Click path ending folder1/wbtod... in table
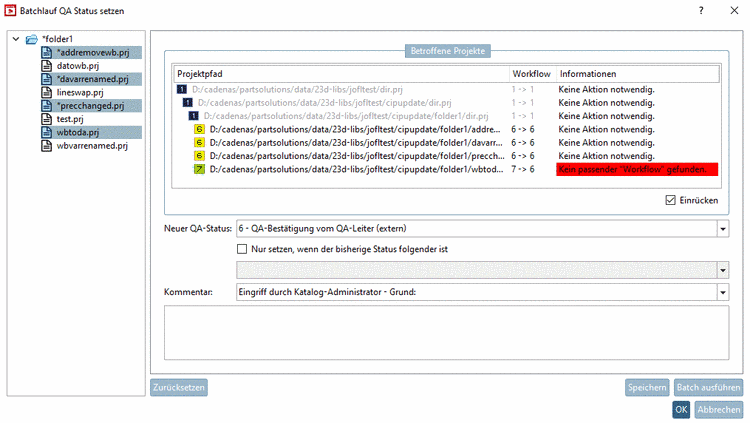The width and height of the screenshot is (750, 423). tap(356, 169)
